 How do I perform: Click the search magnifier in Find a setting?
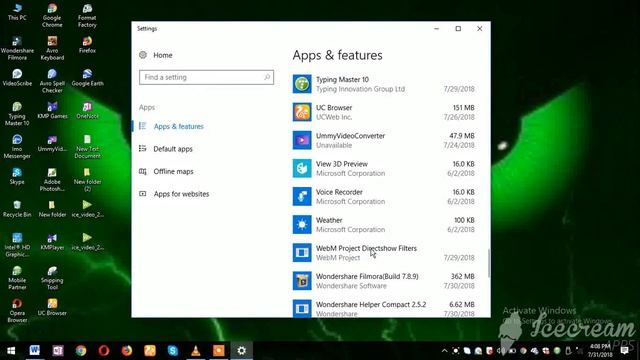coord(267,77)
